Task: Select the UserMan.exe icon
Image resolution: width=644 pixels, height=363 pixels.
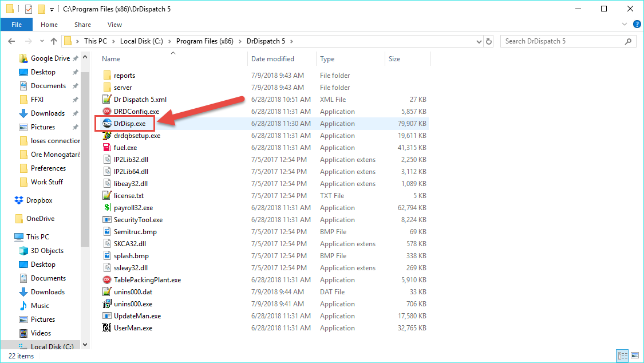Action: tap(107, 328)
